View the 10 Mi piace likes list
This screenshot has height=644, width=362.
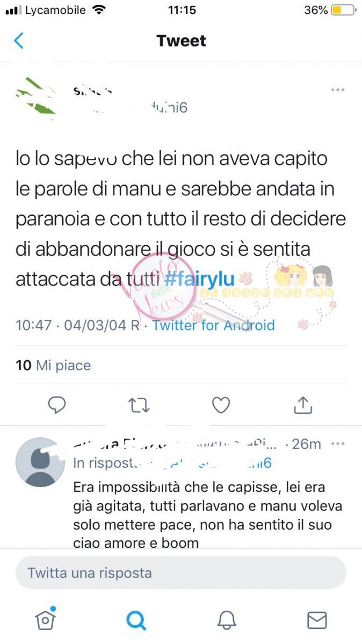53,365
